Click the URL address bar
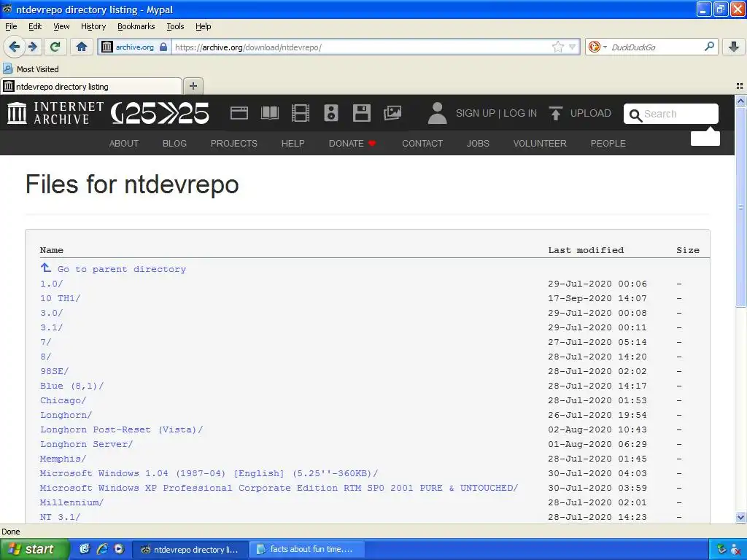Screen dimensions: 747x560 pyautogui.click(x=362, y=47)
